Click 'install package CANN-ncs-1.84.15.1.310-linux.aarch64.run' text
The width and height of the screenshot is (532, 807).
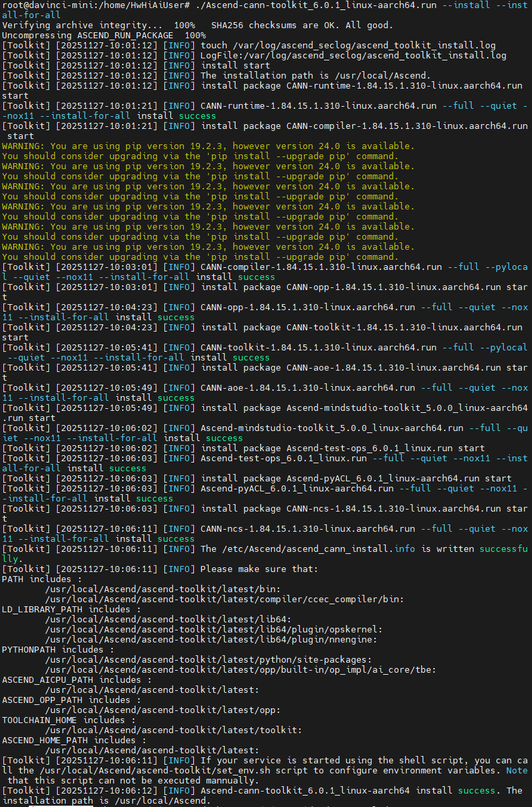pyautogui.click(x=351, y=509)
